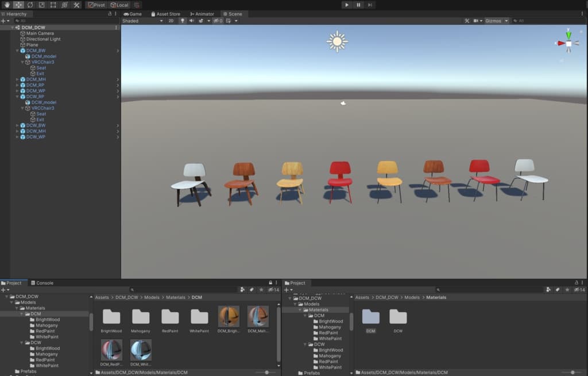Toggle the Pivot handle position button
588x376 pixels.
click(x=96, y=5)
